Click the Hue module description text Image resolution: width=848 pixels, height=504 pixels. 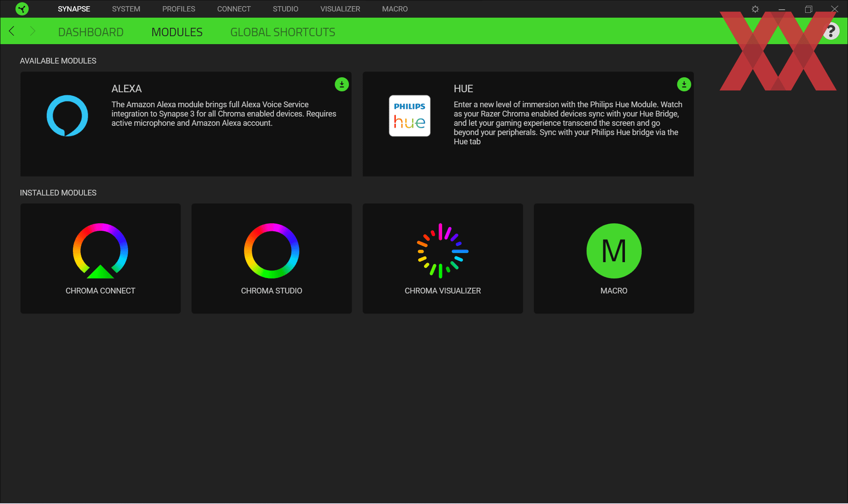pyautogui.click(x=568, y=123)
